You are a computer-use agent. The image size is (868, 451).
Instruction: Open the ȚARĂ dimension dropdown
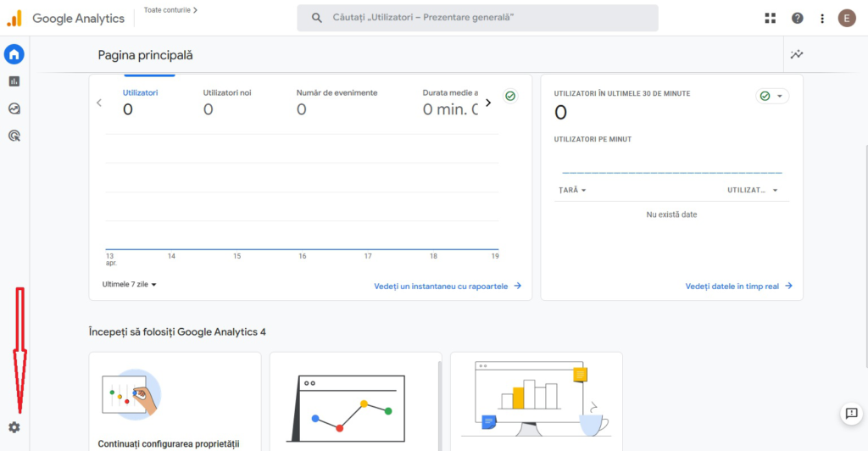(572, 190)
